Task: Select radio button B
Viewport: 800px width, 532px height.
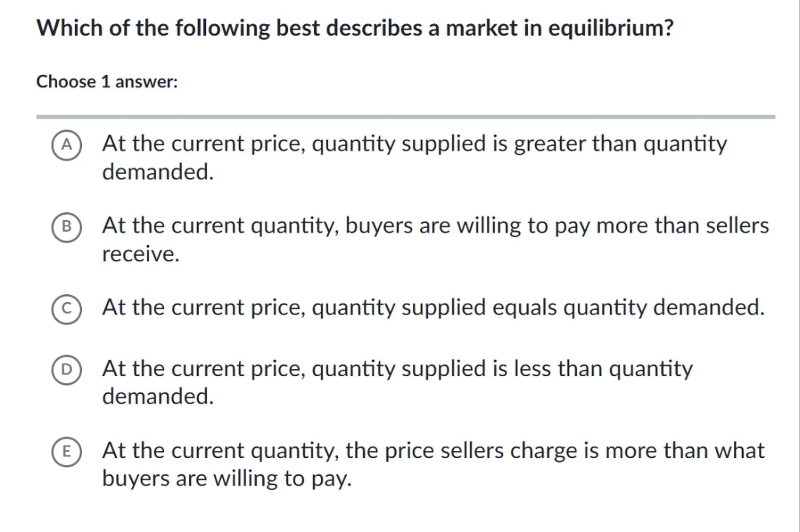Action: (67, 227)
